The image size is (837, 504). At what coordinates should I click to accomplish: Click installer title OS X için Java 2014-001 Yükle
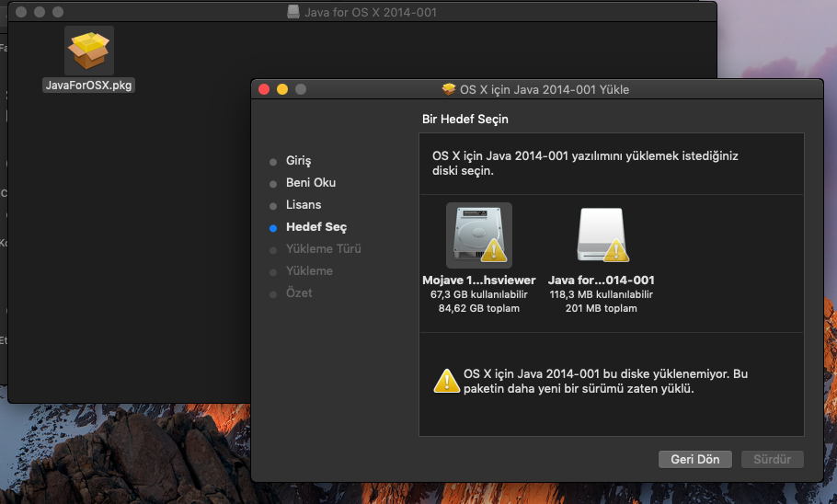click(x=545, y=90)
